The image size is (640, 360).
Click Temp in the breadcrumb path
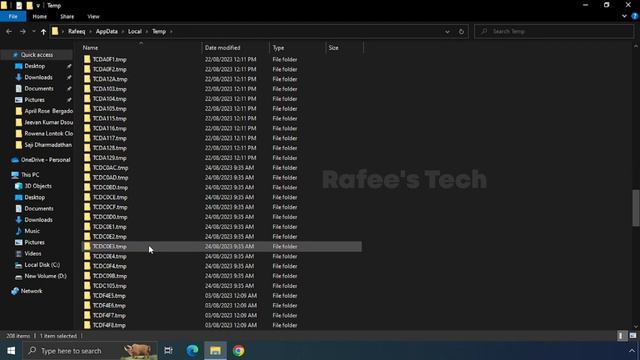point(159,31)
